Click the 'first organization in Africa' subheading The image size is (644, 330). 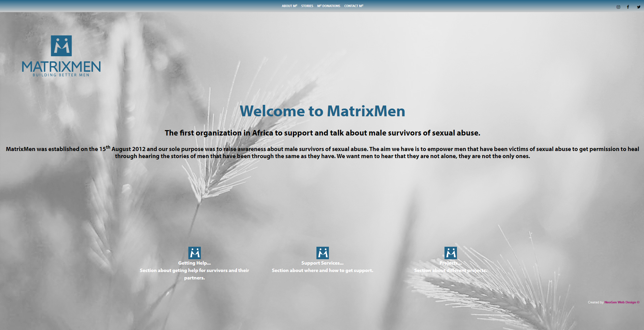coord(323,133)
